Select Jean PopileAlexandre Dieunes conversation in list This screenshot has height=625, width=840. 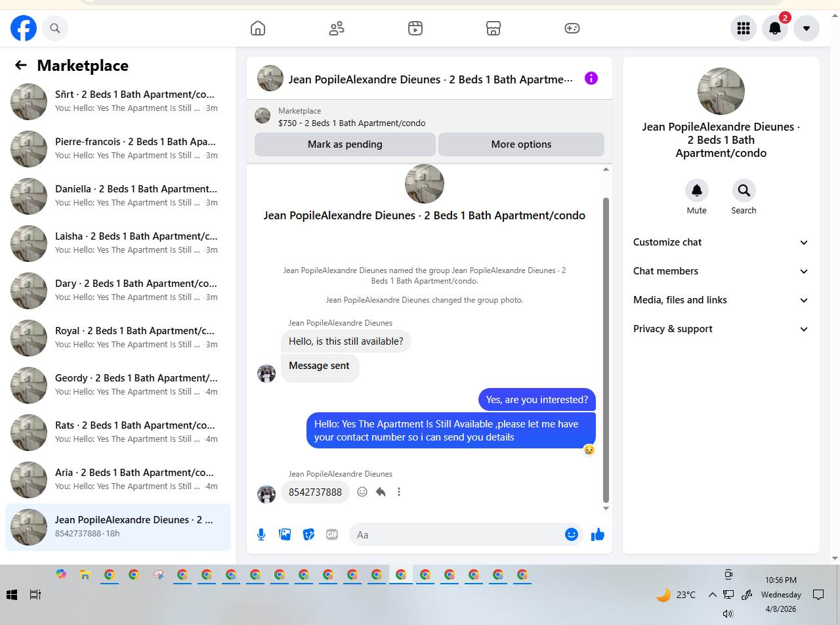tap(118, 527)
